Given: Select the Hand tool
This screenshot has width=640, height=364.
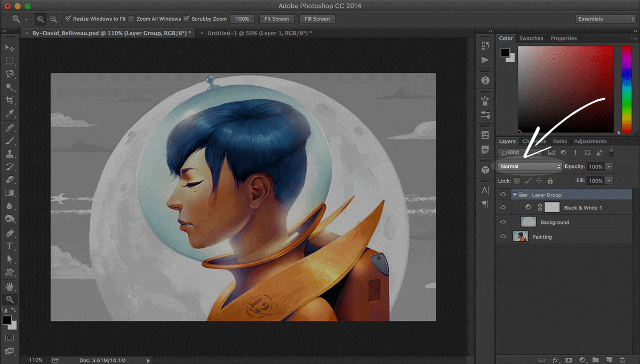Looking at the screenshot, I should click(10, 287).
